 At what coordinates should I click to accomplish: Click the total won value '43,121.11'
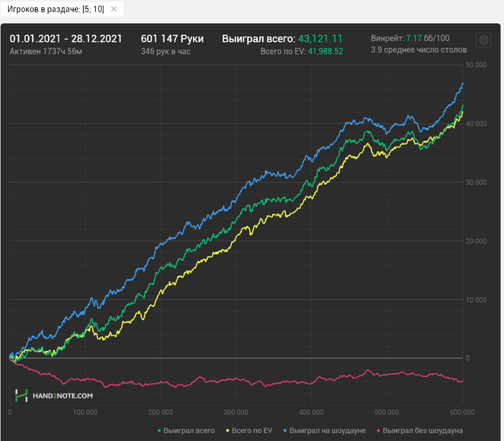pyautogui.click(x=320, y=39)
